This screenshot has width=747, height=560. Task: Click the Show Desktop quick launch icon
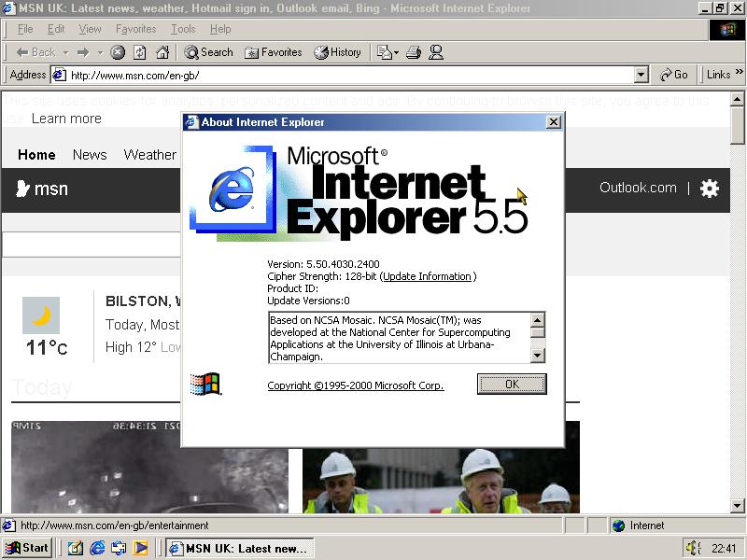(x=75, y=548)
